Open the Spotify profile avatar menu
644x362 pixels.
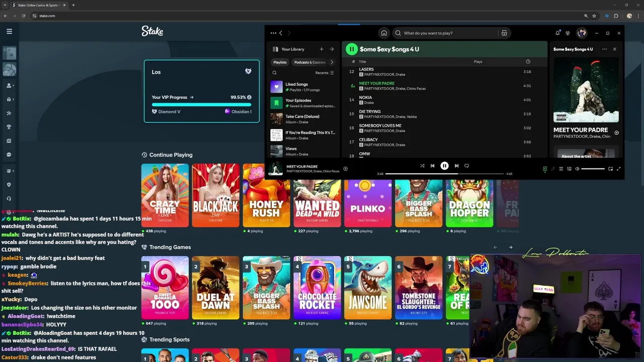[x=582, y=33]
